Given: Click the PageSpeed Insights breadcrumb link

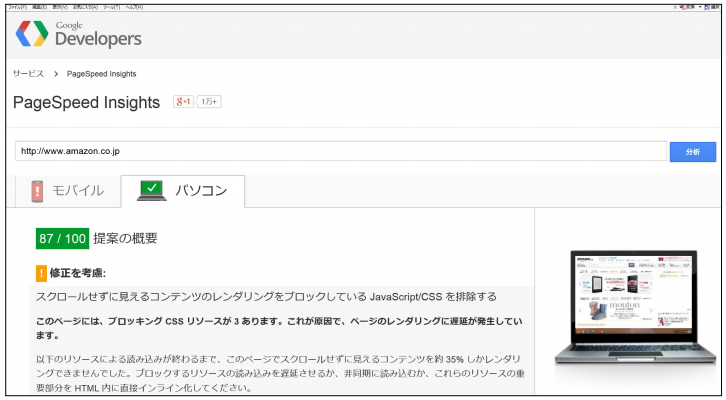Looking at the screenshot, I should click(x=101, y=74).
